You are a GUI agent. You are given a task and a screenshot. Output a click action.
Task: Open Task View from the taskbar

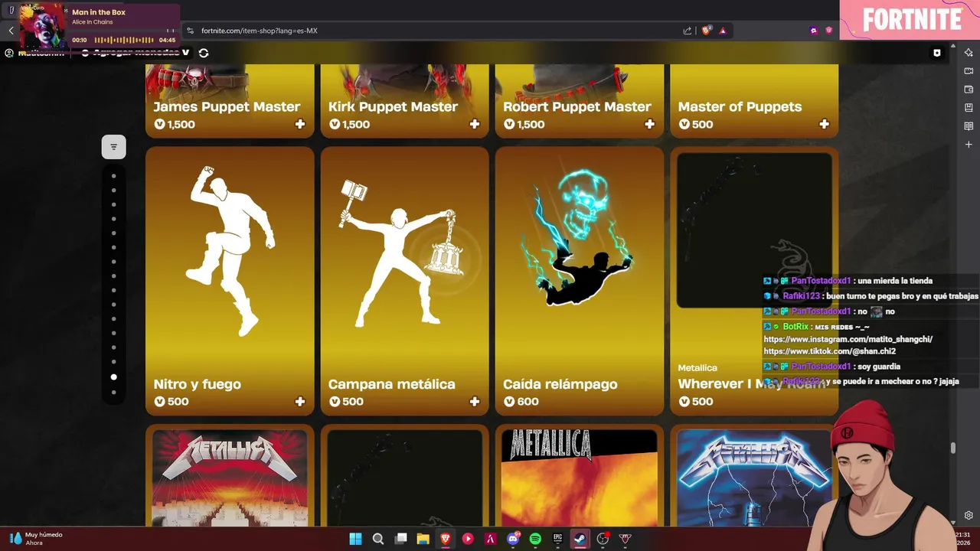(x=400, y=539)
